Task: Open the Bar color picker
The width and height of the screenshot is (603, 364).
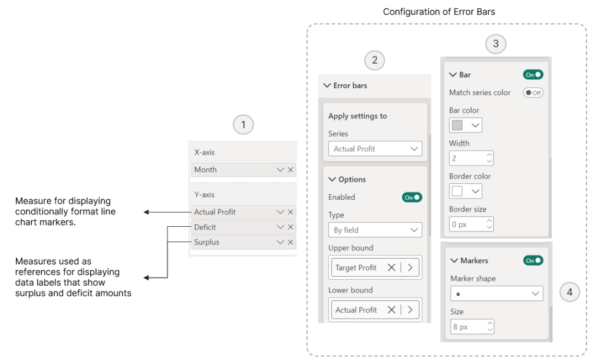Action: [466, 125]
